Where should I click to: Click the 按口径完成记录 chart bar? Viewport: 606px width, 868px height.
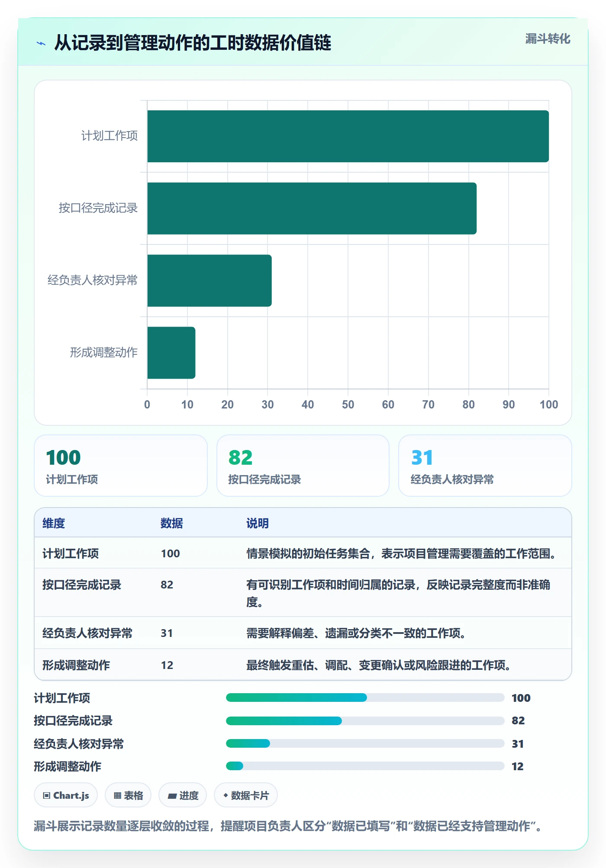(312, 209)
